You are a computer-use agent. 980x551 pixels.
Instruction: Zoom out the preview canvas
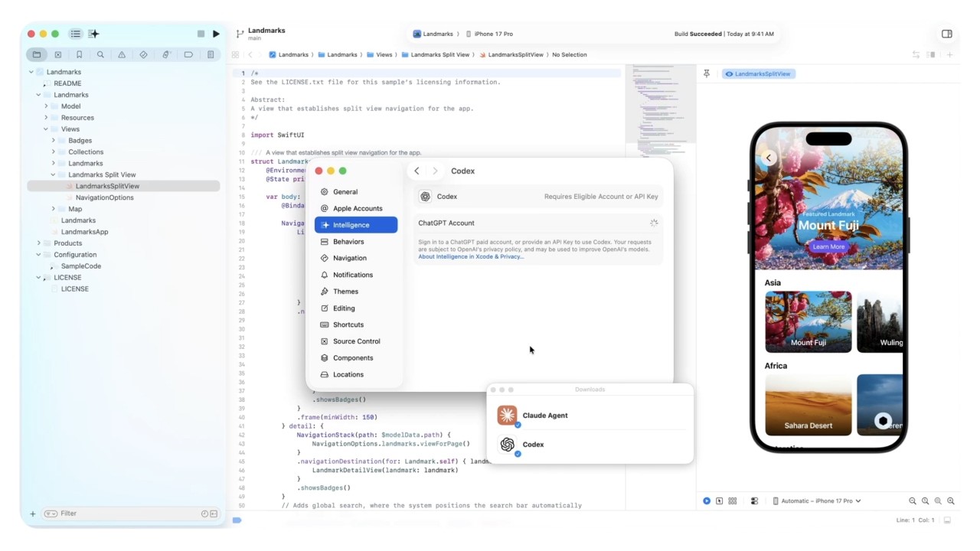click(913, 500)
